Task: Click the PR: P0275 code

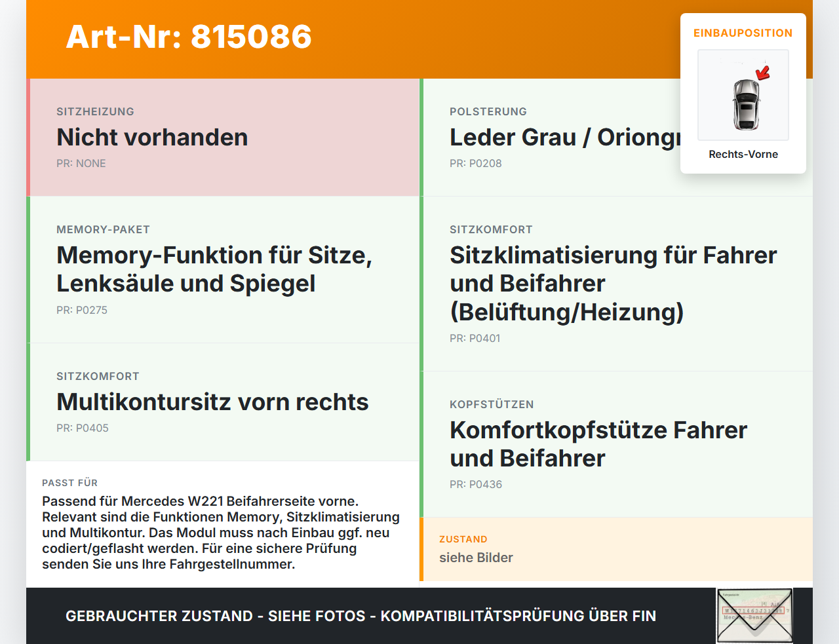Action: click(x=82, y=310)
